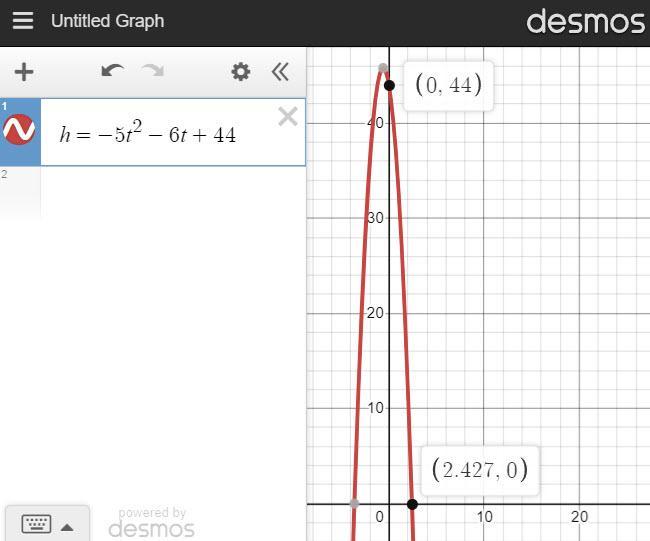Click the gray negative root point

pos(354,503)
